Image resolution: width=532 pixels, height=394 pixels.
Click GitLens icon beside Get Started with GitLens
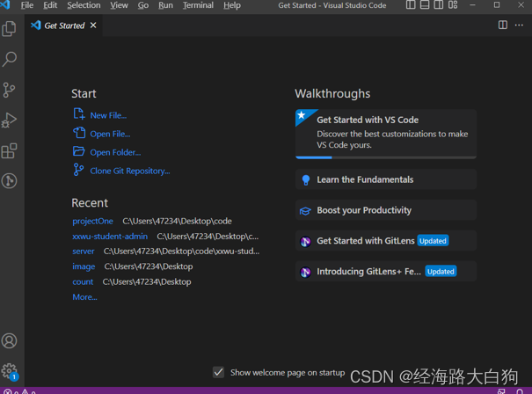(305, 241)
